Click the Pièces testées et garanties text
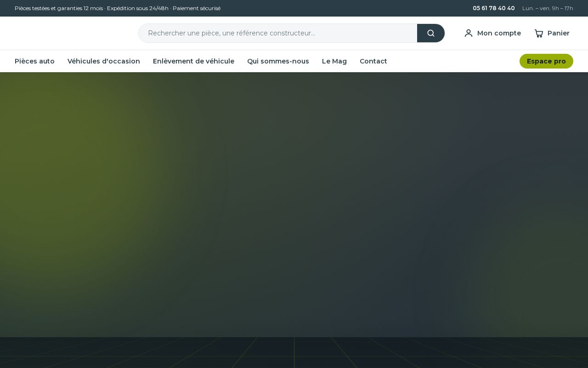This screenshot has height=368, width=588. 59,8
